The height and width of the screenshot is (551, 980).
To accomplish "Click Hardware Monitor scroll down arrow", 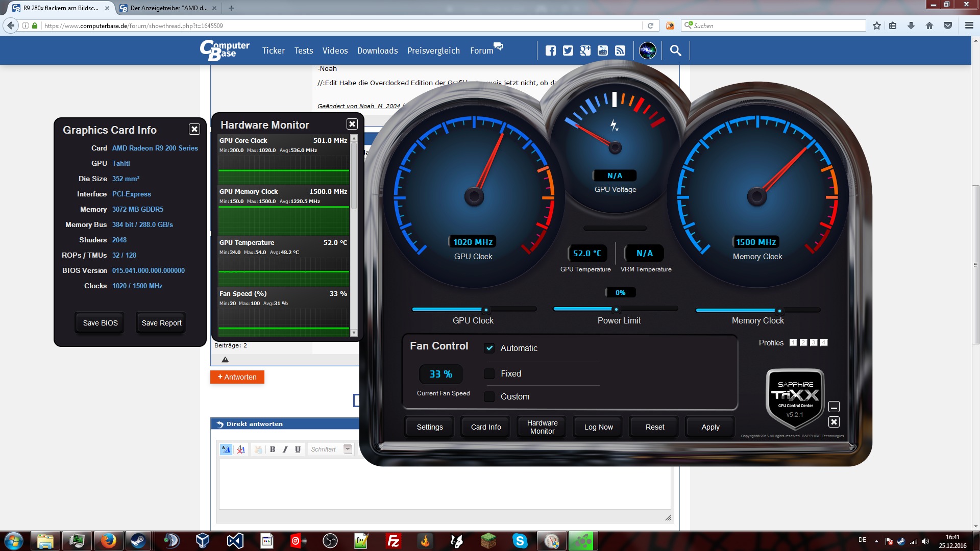I will (354, 333).
